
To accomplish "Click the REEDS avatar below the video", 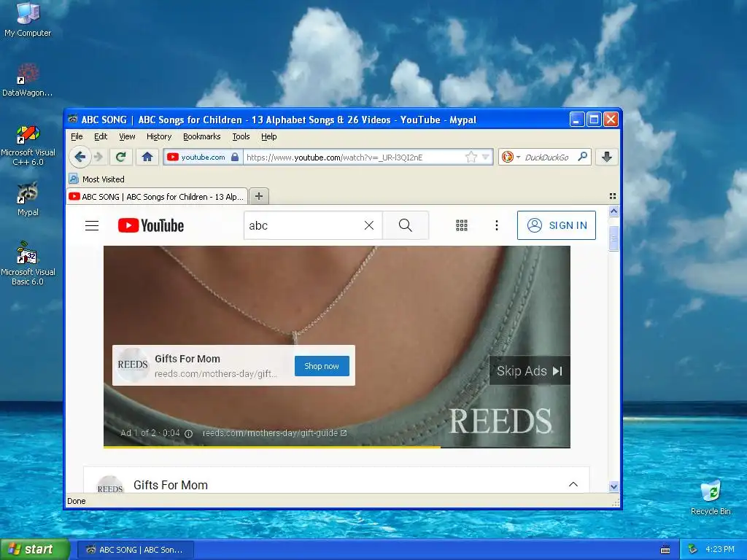I will tap(110, 485).
